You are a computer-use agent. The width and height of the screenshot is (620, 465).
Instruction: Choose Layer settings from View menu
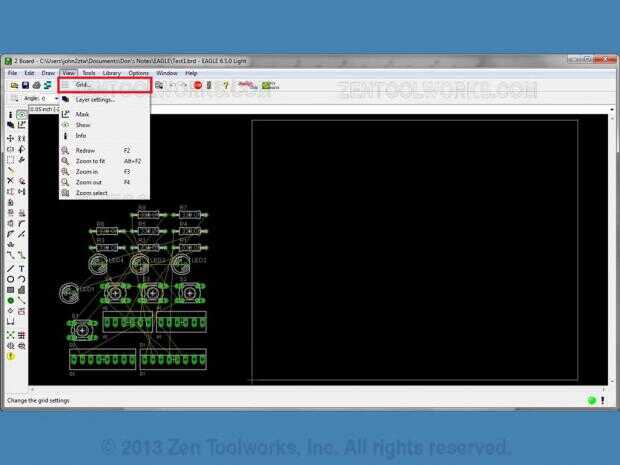click(105, 100)
